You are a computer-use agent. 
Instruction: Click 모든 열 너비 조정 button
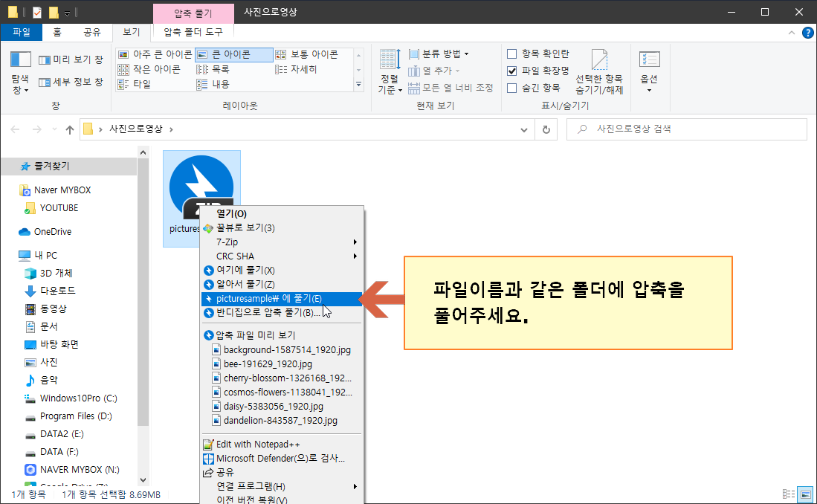451,88
